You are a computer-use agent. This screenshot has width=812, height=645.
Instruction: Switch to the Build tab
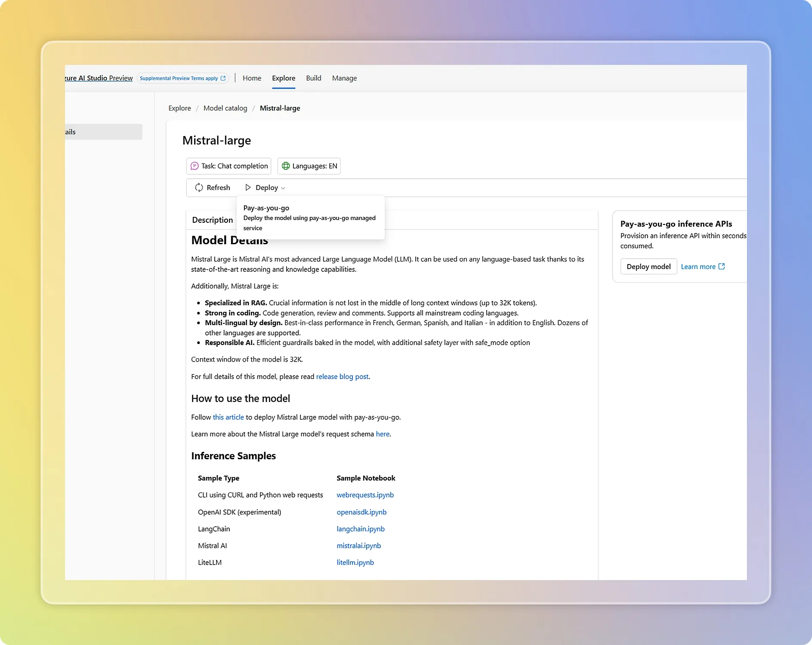[313, 78]
